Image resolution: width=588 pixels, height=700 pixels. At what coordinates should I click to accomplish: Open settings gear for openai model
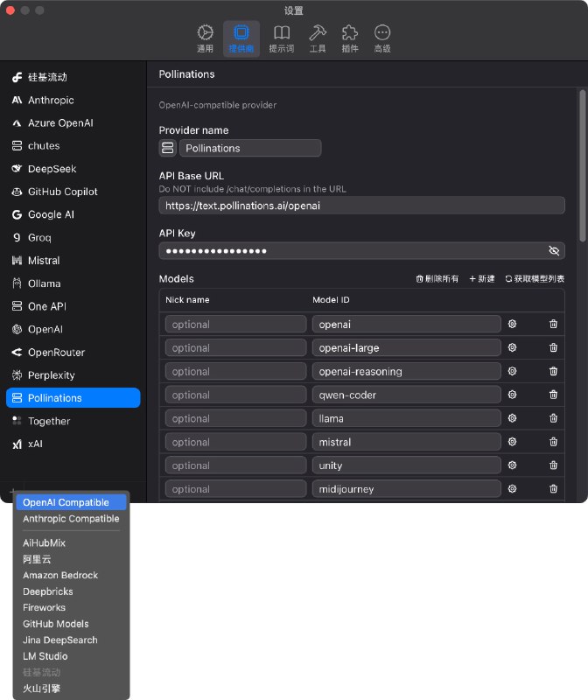pyautogui.click(x=512, y=324)
